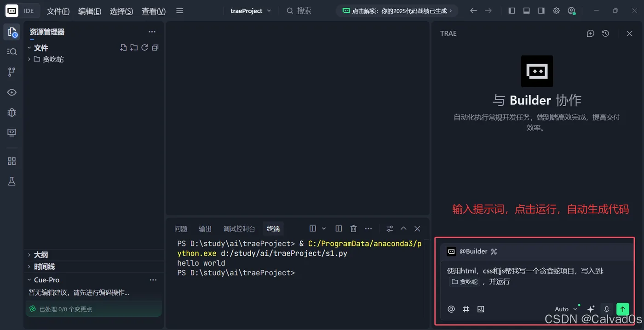Screen dimensions: 644x330
Task: Start voice input with the microphone icon
Action: pyautogui.click(x=607, y=309)
